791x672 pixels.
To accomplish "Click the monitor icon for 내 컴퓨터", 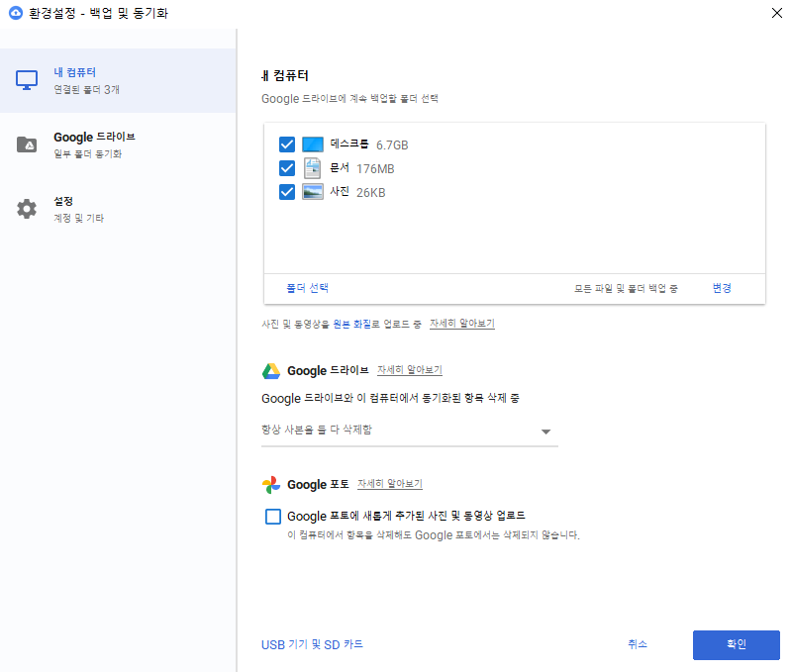I will point(27,80).
